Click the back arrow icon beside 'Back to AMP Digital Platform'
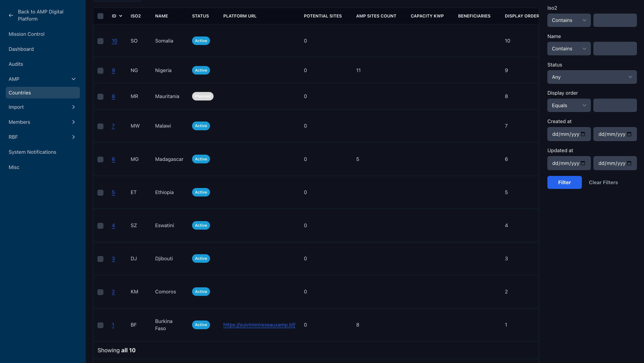This screenshot has width=644, height=363. [x=11, y=15]
